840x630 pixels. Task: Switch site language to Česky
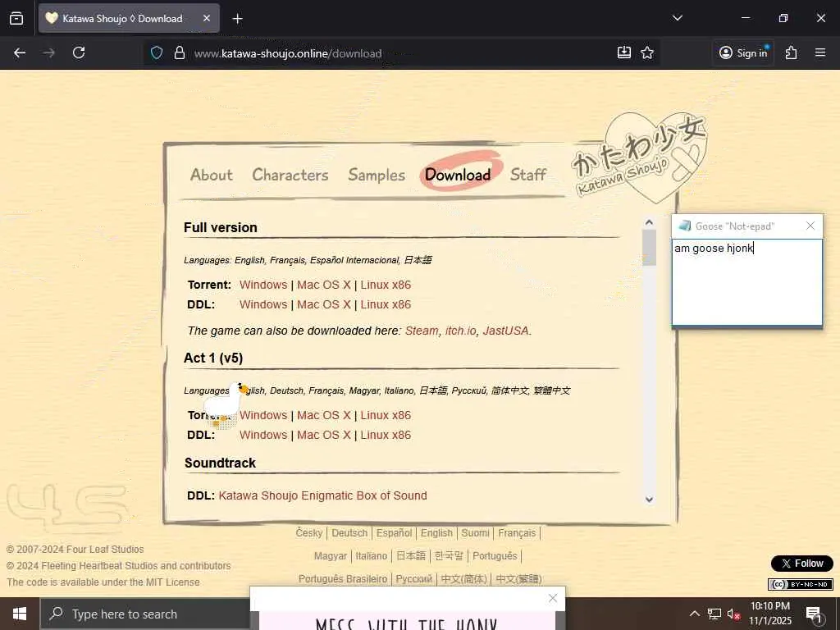(309, 533)
